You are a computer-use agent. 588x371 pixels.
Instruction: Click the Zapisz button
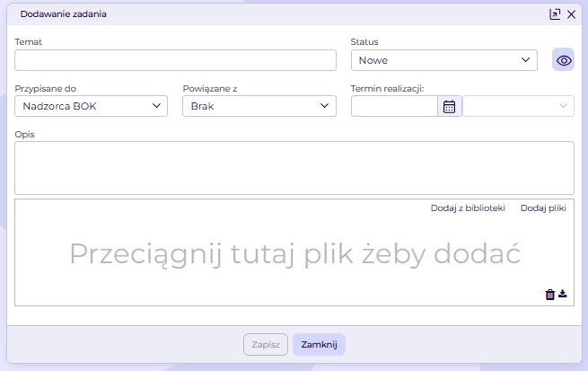coord(266,344)
